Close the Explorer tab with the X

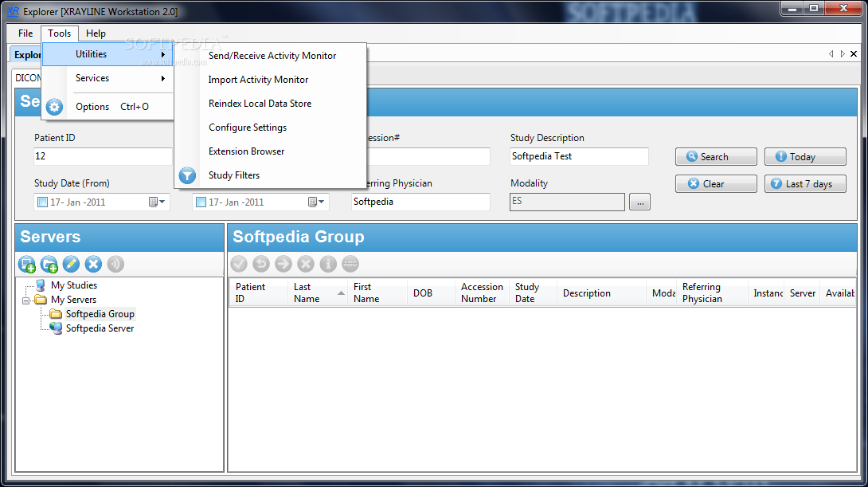[x=854, y=53]
